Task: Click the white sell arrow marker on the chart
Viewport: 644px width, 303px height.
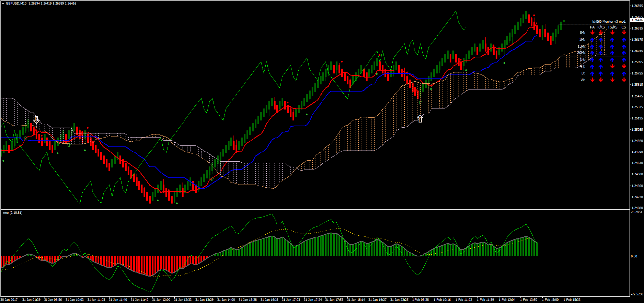Action: (x=36, y=119)
